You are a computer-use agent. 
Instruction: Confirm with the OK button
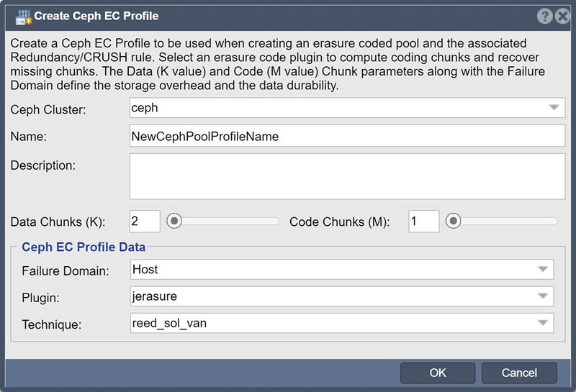438,373
